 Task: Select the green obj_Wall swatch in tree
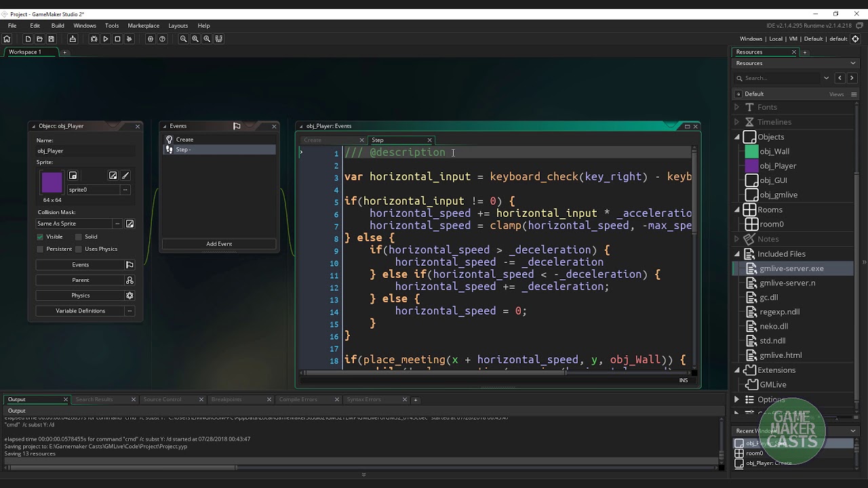751,151
